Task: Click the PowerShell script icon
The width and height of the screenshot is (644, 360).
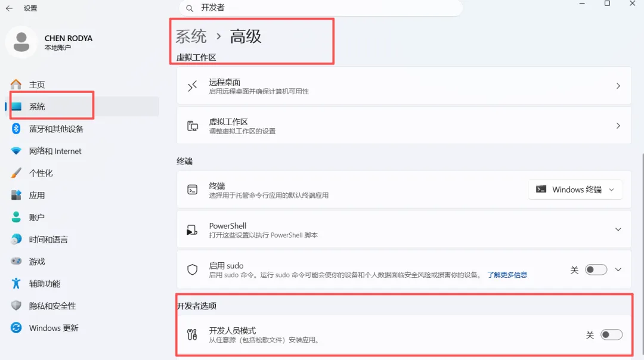Action: pos(192,230)
